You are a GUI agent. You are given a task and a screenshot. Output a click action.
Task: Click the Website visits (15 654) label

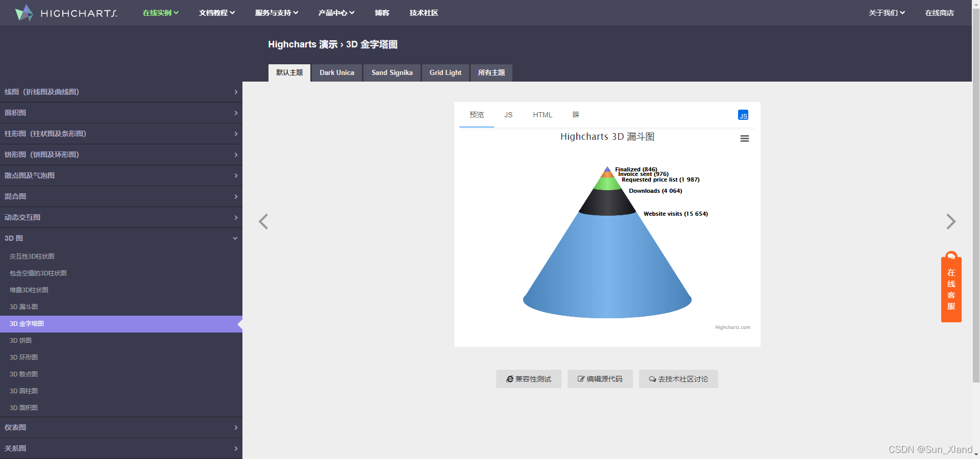(676, 214)
